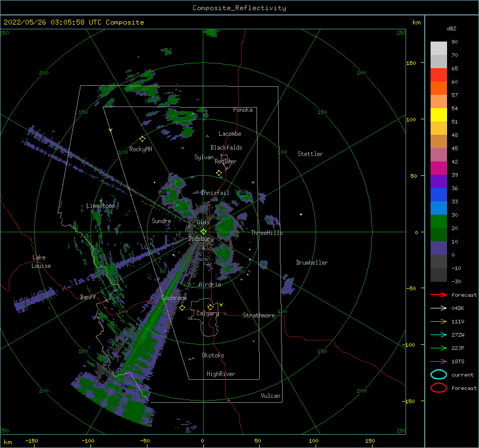This screenshot has width=479, height=448.
Task: Click the light gray 70-80 dBZ swatch
Action: (x=439, y=48)
